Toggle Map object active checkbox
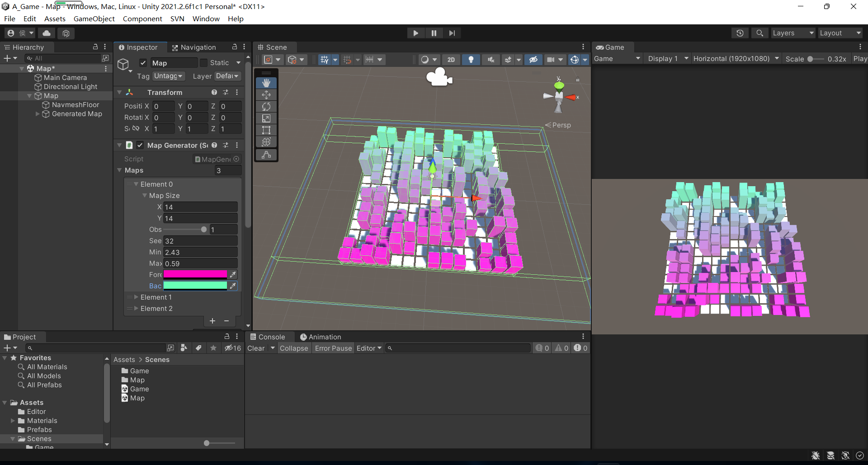This screenshot has height=465, width=868. (x=143, y=63)
